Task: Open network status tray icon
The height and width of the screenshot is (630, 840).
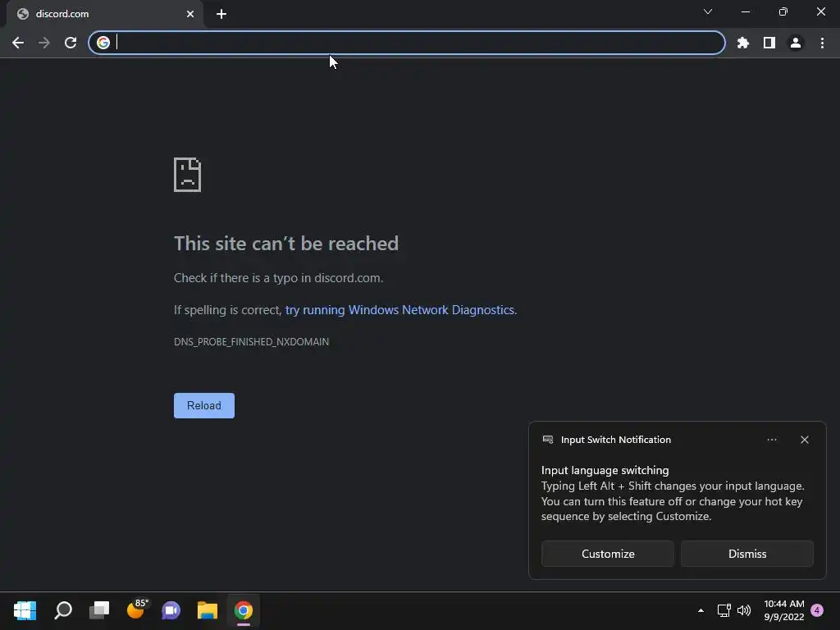Action: tap(724, 610)
